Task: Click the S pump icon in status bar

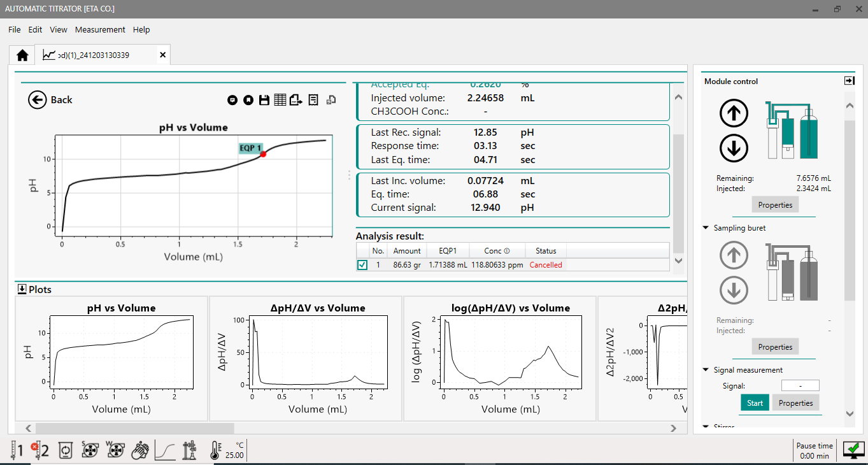Action: [90, 451]
